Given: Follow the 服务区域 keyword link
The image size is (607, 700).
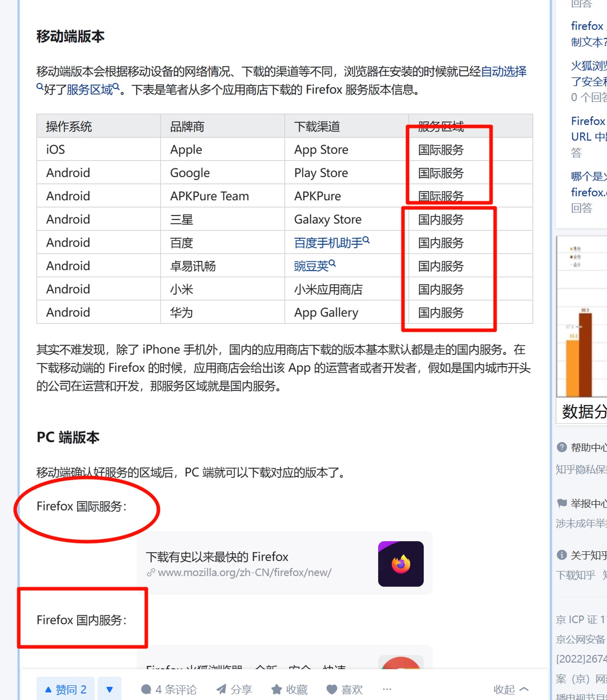Looking at the screenshot, I should 90,89.
